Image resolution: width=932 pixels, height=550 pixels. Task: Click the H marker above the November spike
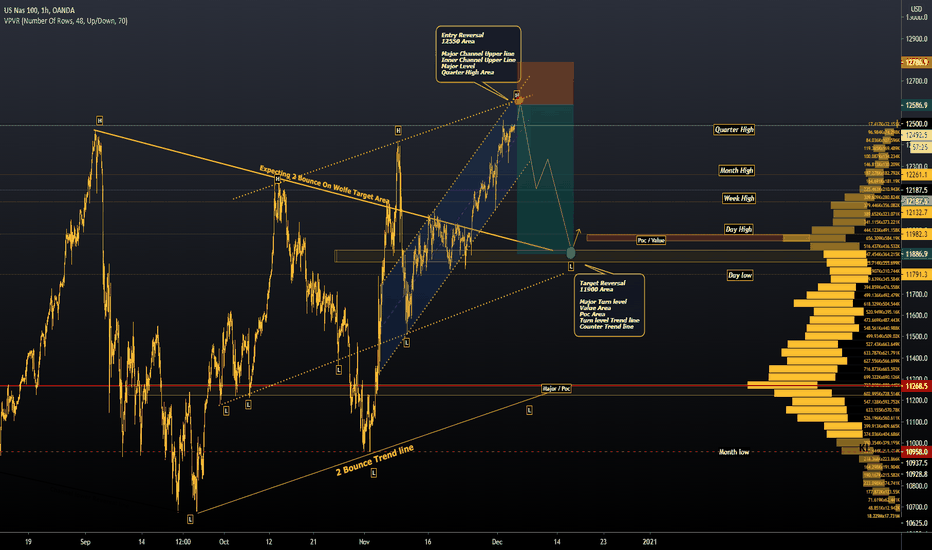398,130
